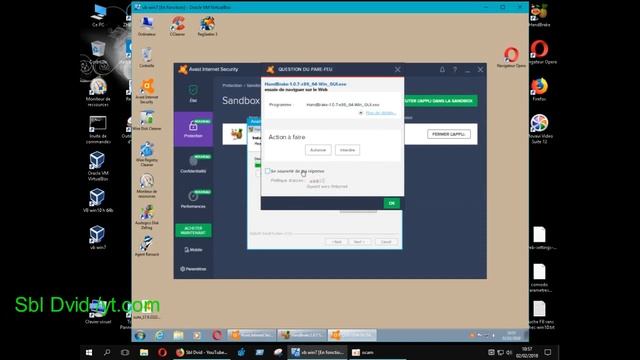640x360 pixels.
Task: Open Invite de commandes host shortcut
Action: [98, 129]
